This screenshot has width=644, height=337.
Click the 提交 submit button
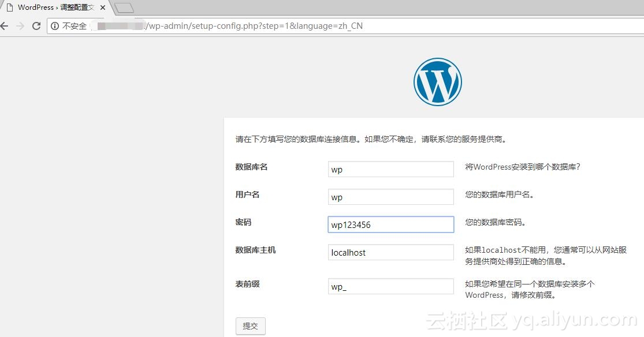click(x=251, y=326)
